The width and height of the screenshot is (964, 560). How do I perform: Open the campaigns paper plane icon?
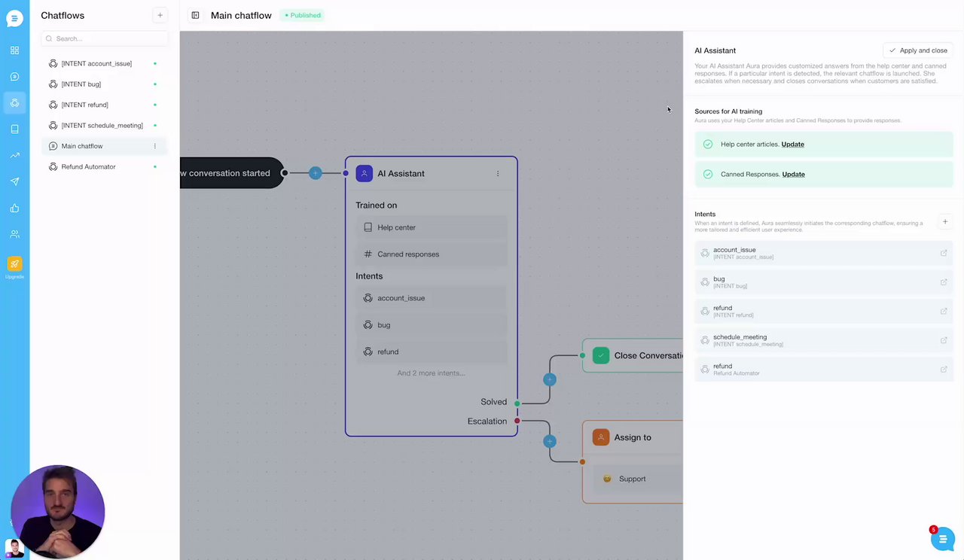pyautogui.click(x=14, y=181)
